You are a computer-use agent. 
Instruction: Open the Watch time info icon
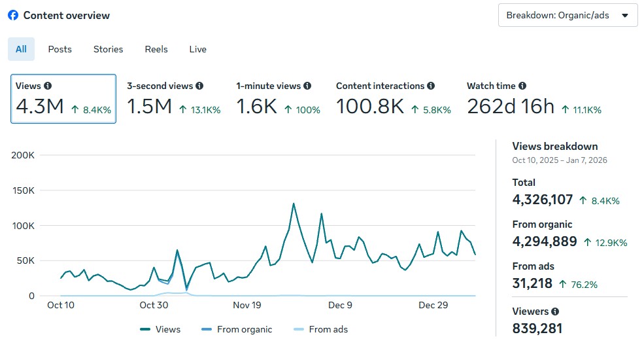522,86
